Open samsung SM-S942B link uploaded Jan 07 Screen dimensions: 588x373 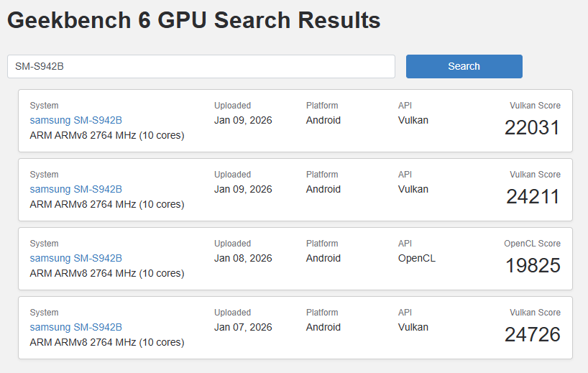75,327
